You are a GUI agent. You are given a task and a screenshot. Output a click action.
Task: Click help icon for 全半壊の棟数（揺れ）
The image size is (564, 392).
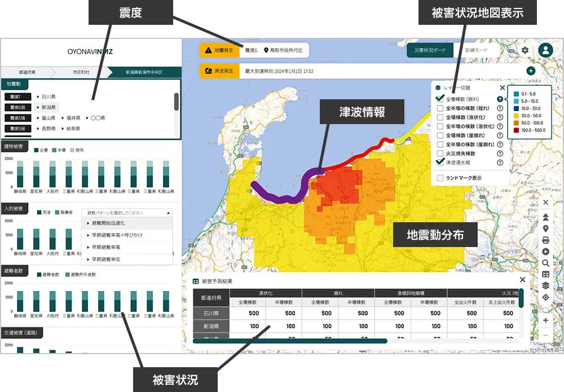(500, 108)
